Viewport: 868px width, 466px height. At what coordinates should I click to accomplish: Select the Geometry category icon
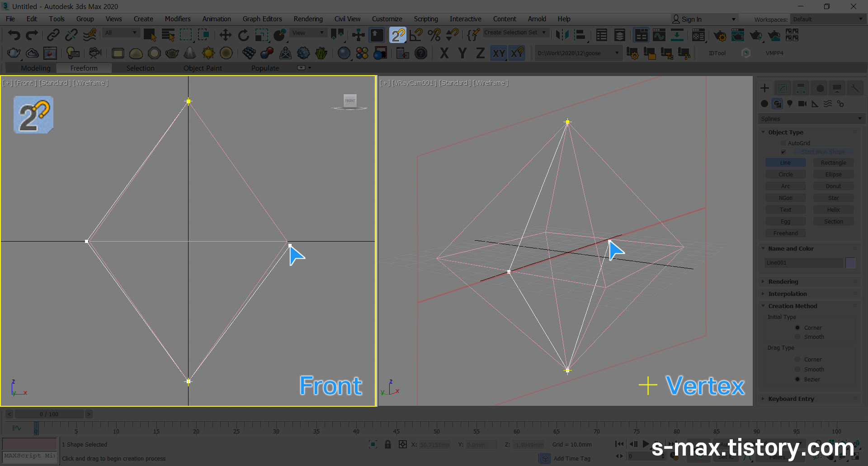pyautogui.click(x=764, y=104)
